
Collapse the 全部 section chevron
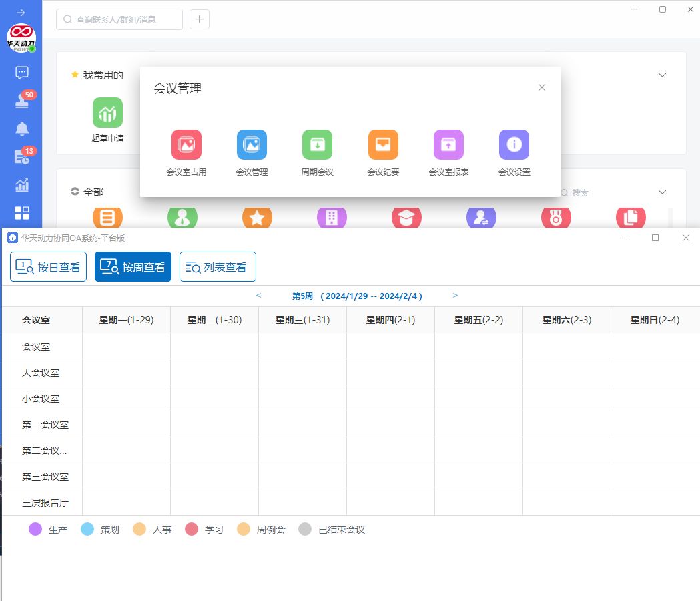[662, 192]
